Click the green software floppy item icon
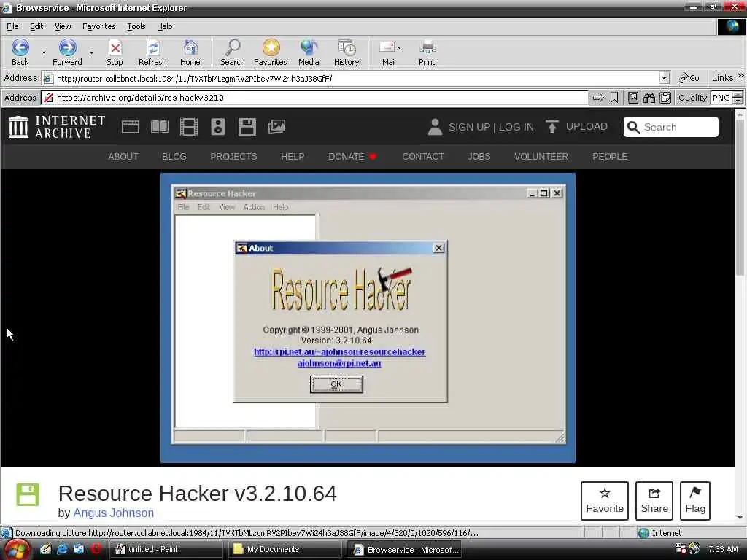Image resolution: width=747 pixels, height=560 pixels. [28, 494]
